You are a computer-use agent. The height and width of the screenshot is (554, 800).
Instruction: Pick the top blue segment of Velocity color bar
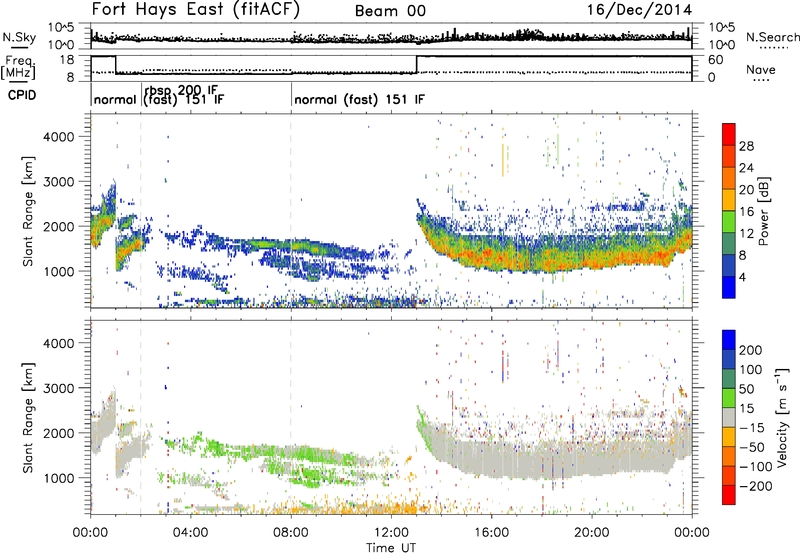tap(729, 340)
